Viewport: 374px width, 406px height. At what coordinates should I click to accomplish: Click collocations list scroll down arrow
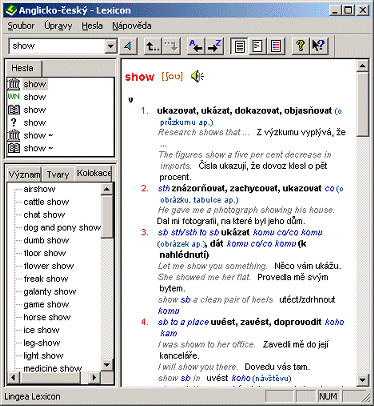[107, 365]
